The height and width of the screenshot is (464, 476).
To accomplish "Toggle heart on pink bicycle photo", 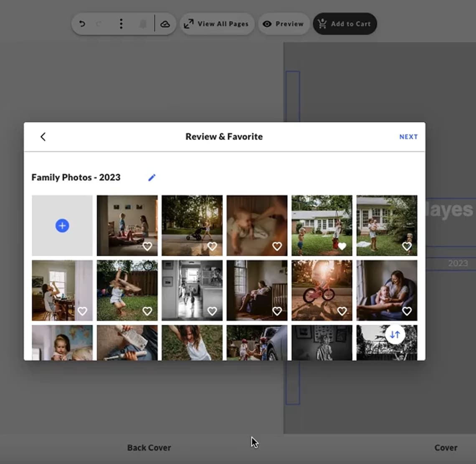I will coord(342,311).
